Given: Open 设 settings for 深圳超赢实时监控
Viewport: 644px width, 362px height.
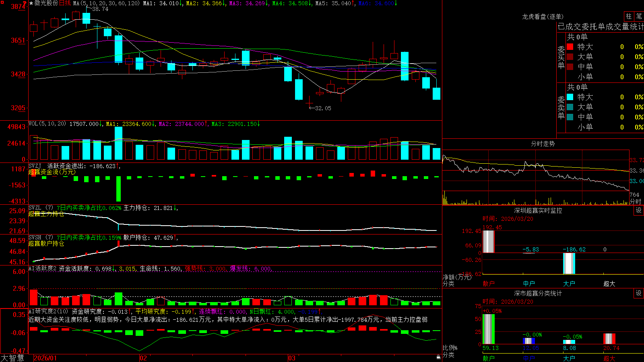Looking at the screenshot, I should click(639, 210).
